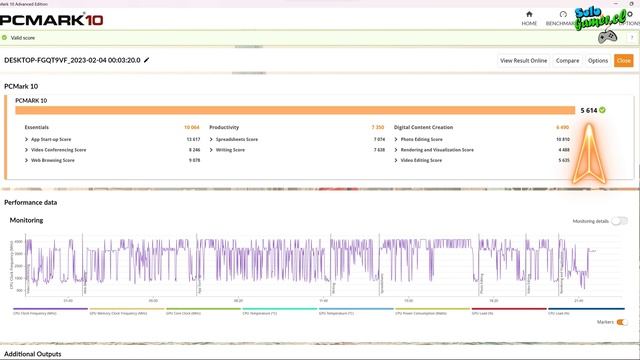The width and height of the screenshot is (640, 360).
Task: Select the GPU Core Clock legend line
Action: pyautogui.click(x=203, y=309)
